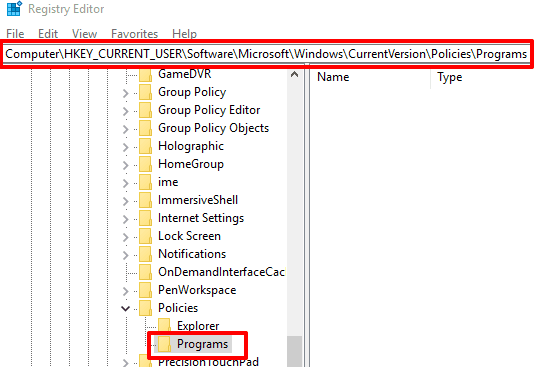Select the GameDVR key label
The height and width of the screenshot is (367, 534).
[x=185, y=74]
